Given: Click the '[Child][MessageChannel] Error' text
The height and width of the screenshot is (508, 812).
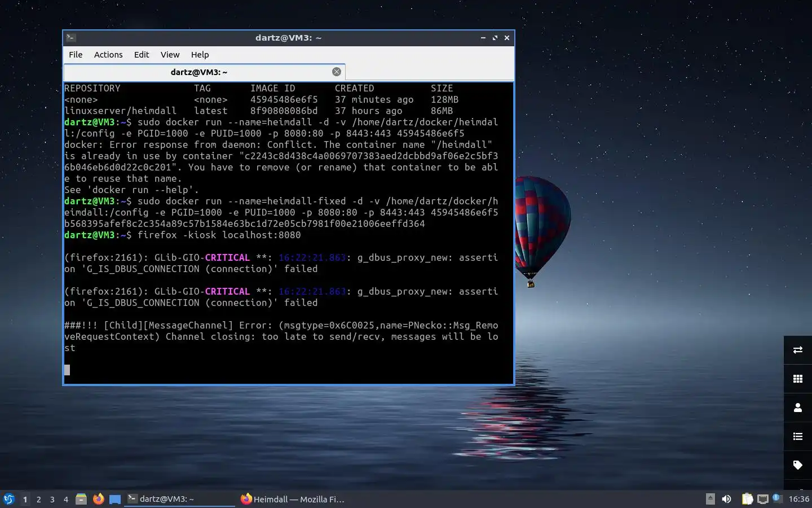Looking at the screenshot, I should tap(186, 325).
